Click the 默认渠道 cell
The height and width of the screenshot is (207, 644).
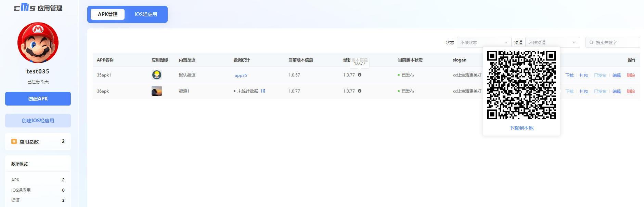[x=187, y=75]
